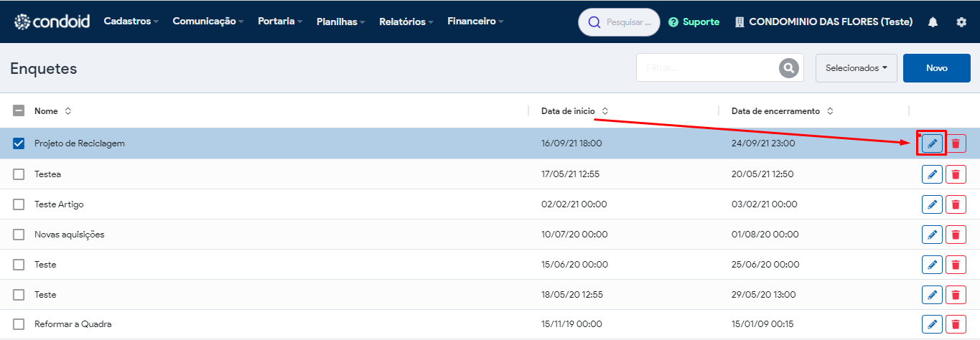Image resolution: width=980 pixels, height=340 pixels.
Task: Delete the Teste poll starting 15/06/20
Action: [956, 265]
